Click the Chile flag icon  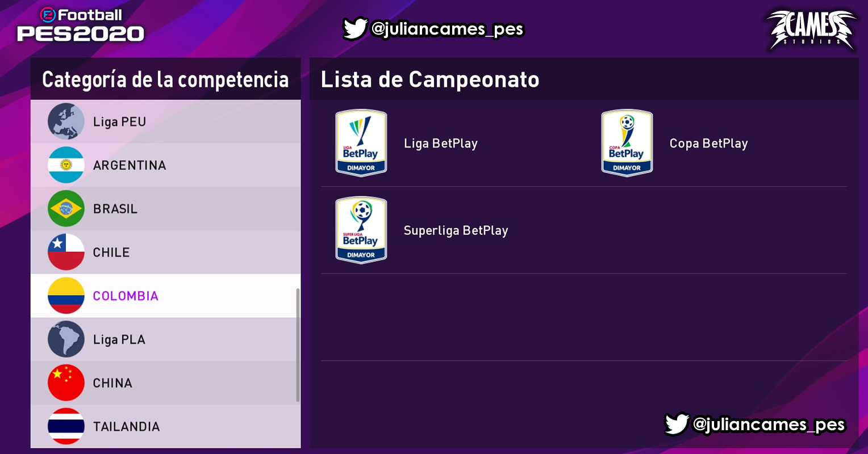coord(66,252)
